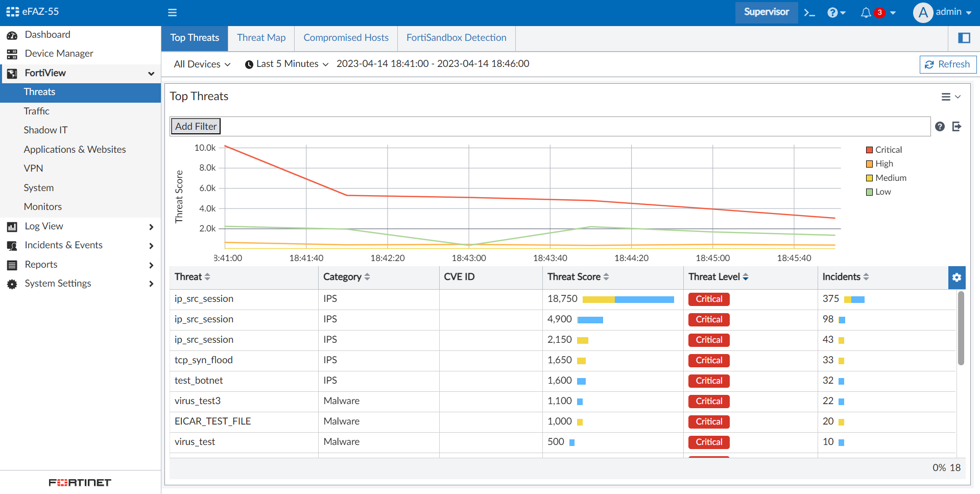Click the Medium legend color swatch
The image size is (980, 494).
pos(870,178)
